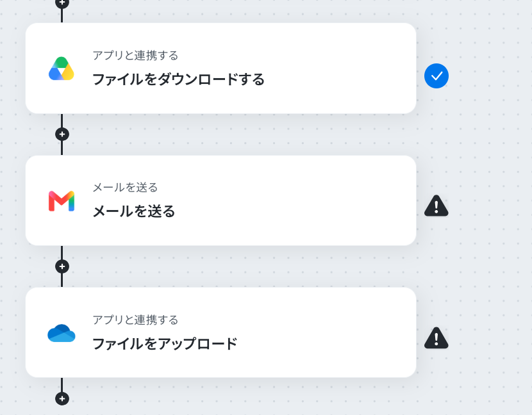Add a step between Gmail and OneDrive cards
This screenshot has width=532, height=415.
62,266
